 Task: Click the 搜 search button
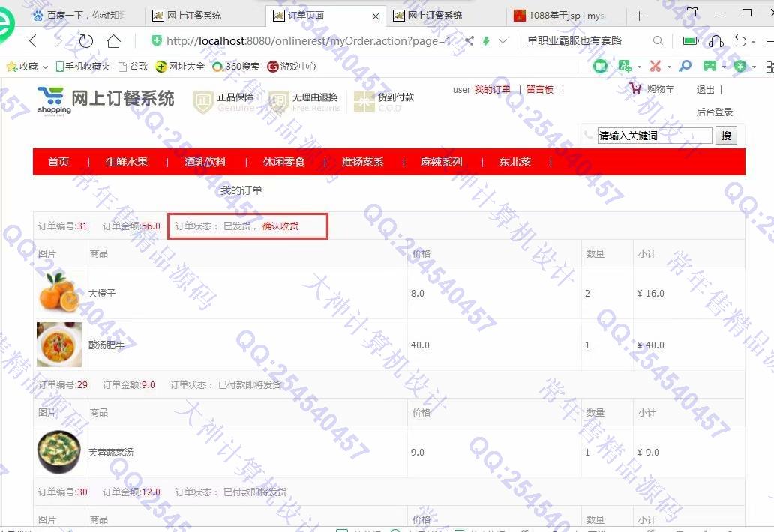coord(726,136)
